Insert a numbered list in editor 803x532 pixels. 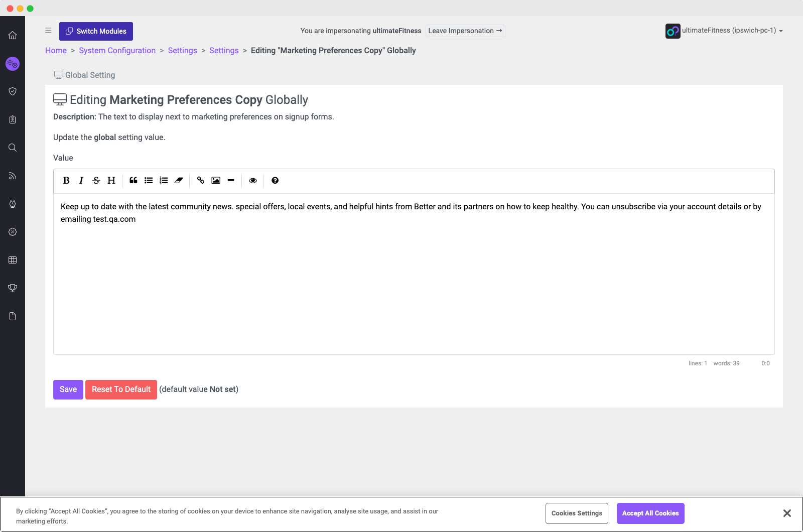point(164,181)
